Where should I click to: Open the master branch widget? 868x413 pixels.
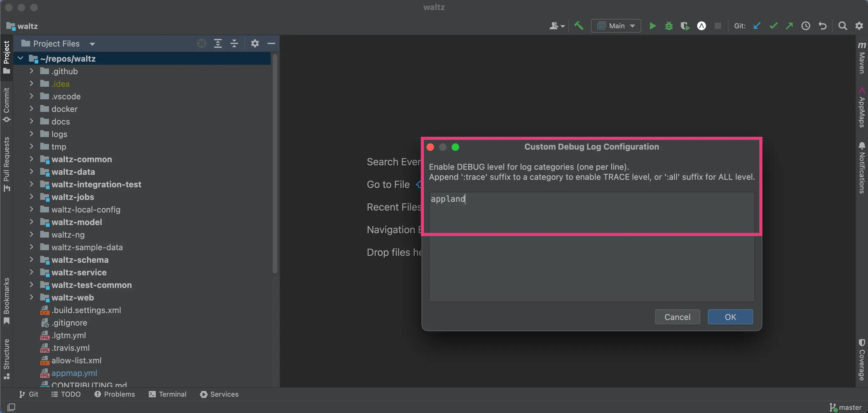coord(845,407)
